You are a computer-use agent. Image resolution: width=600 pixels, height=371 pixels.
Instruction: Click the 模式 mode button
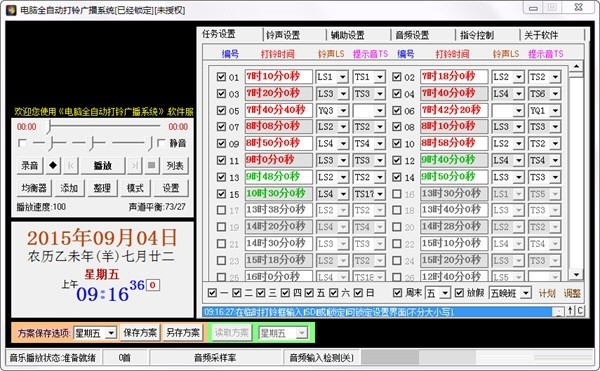tap(135, 188)
